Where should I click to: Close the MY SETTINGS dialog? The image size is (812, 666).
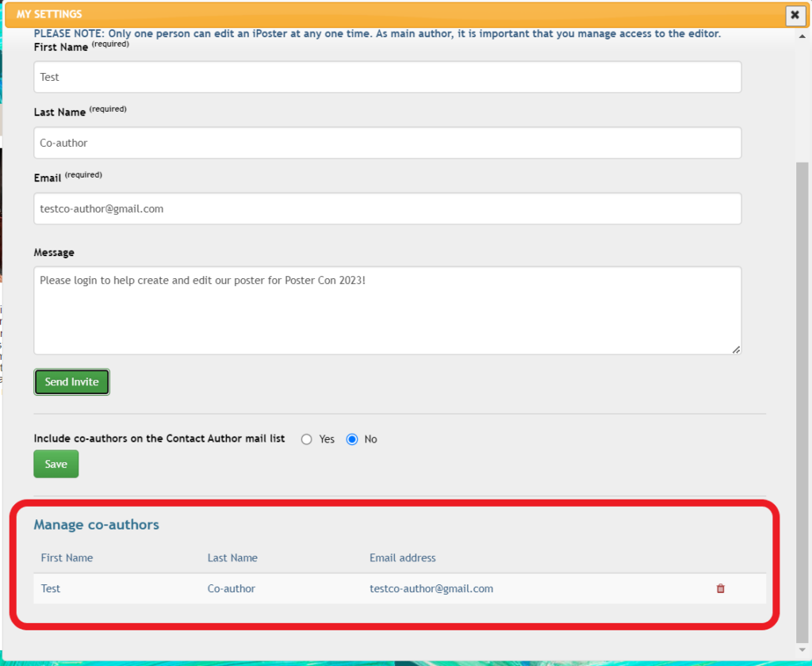coord(795,15)
